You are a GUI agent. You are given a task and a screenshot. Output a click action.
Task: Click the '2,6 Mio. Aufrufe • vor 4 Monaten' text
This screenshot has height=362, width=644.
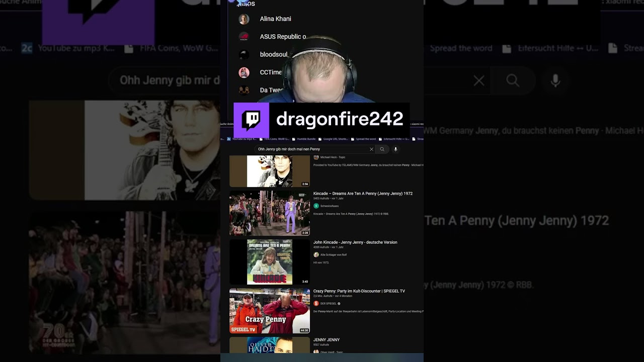tap(333, 296)
